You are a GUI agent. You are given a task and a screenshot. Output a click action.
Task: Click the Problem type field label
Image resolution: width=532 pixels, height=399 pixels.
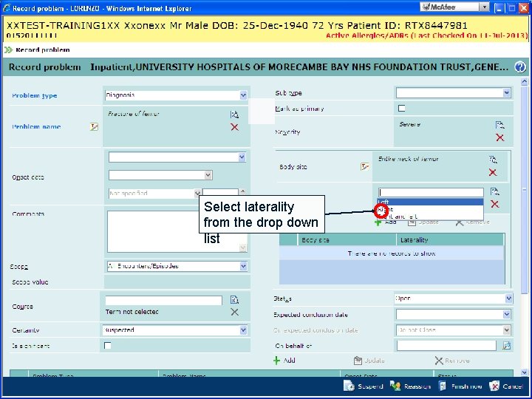click(34, 95)
